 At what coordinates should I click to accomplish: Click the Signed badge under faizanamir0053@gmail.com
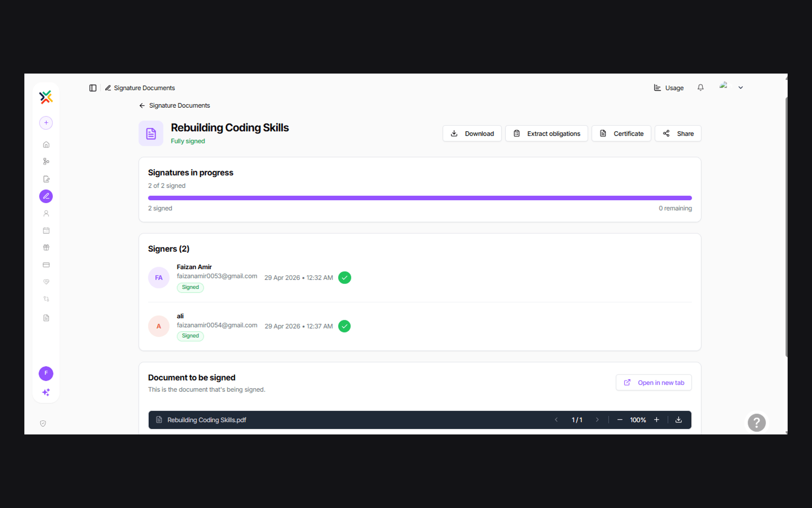(x=190, y=287)
